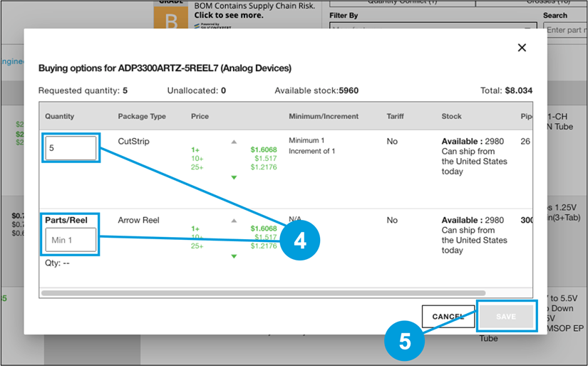
Task: Click the green CutStrip price tier down arrow
Action: (233, 177)
